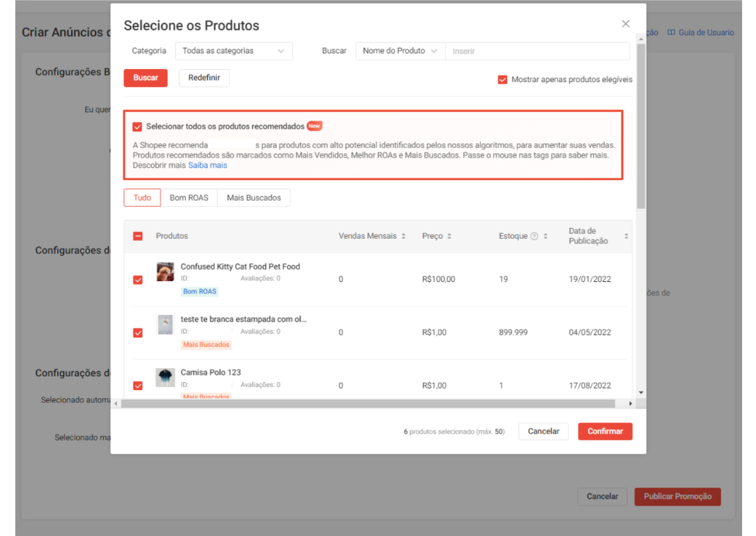Screen dimensions: 756x536
Task: Click the Inserir search input field
Action: tap(536, 51)
